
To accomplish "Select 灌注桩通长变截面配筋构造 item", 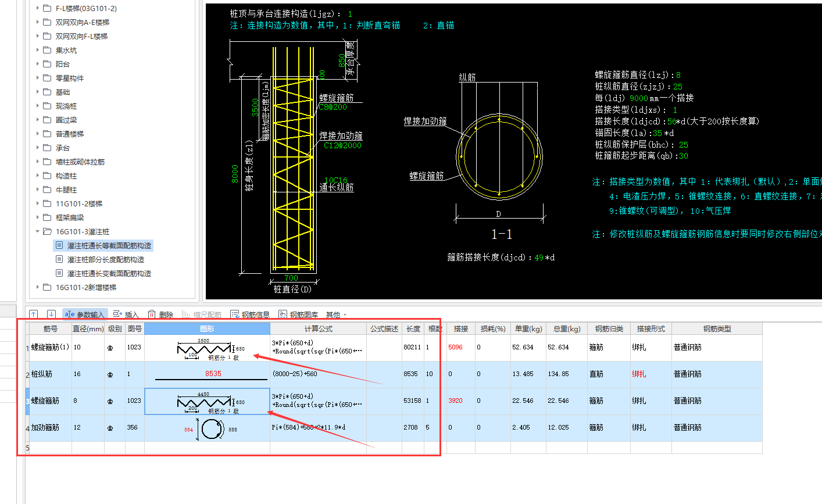I will (103, 273).
